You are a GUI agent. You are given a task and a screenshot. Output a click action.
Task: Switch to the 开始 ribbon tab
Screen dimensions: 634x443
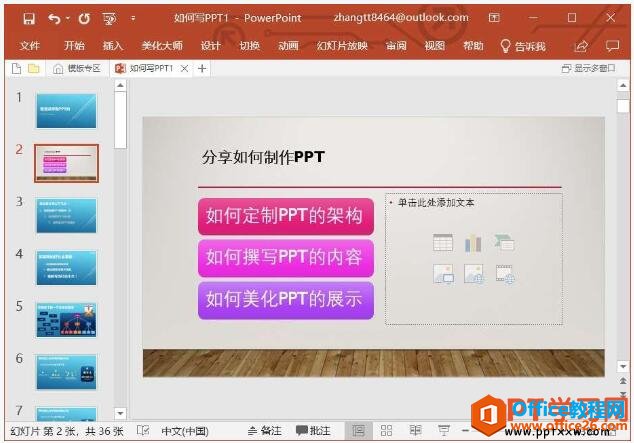tap(74, 46)
